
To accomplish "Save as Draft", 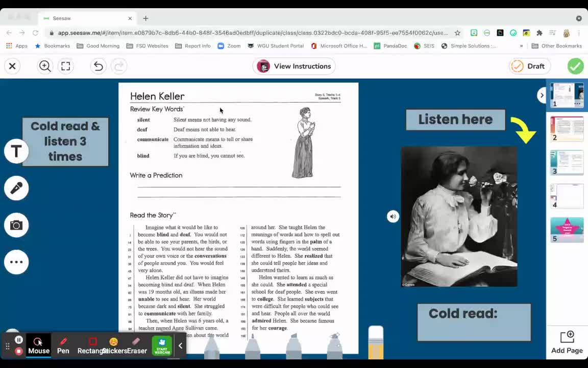I will [529, 66].
